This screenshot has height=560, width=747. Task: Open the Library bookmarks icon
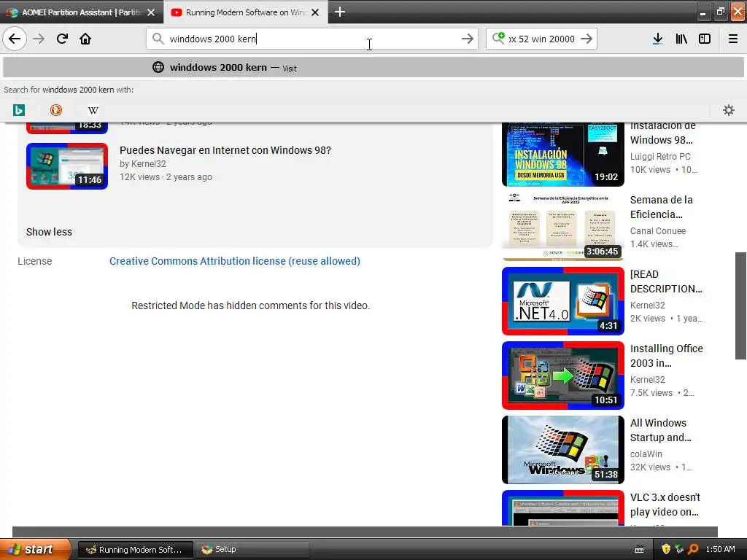tap(681, 39)
